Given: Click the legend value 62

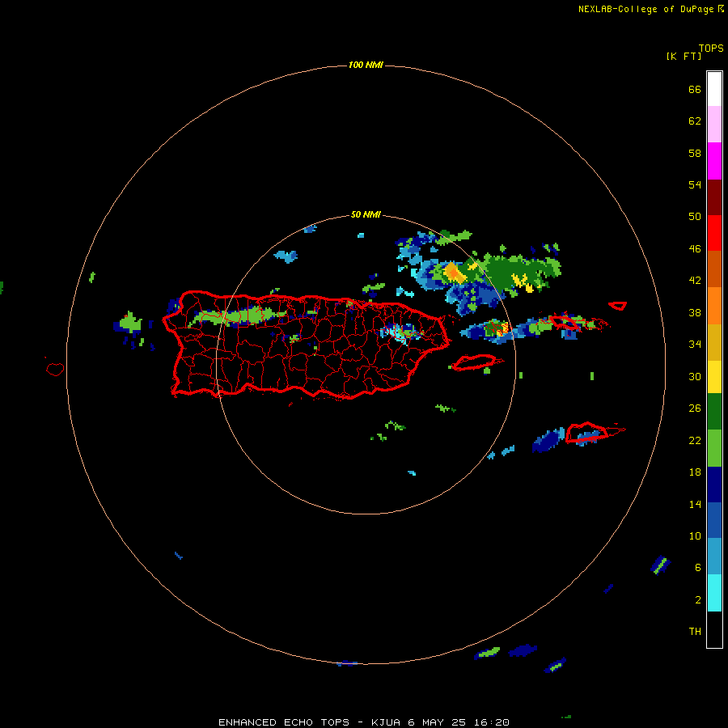Looking at the screenshot, I should pyautogui.click(x=695, y=121).
